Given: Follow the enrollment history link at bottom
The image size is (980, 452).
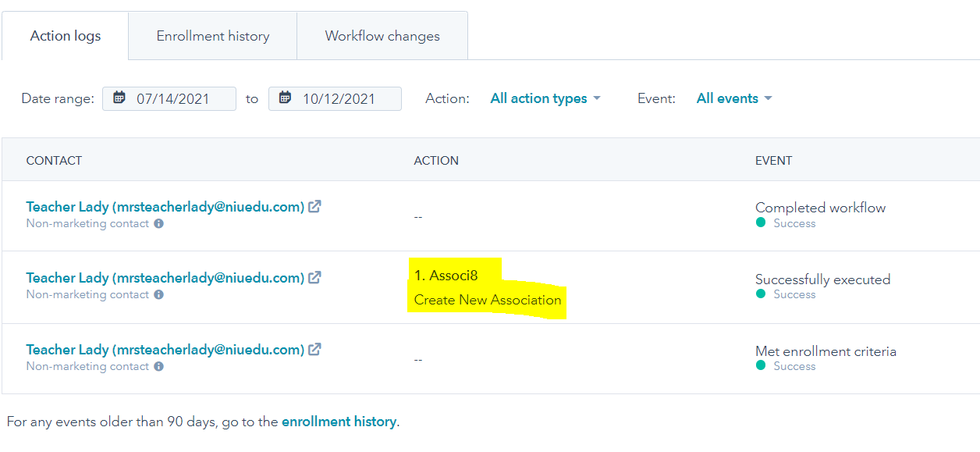Looking at the screenshot, I should 339,422.
